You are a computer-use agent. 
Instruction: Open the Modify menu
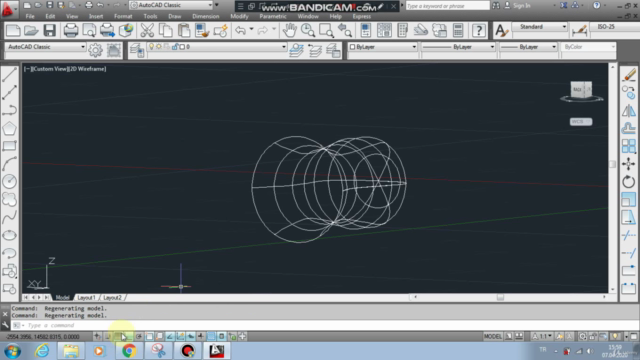(239, 16)
